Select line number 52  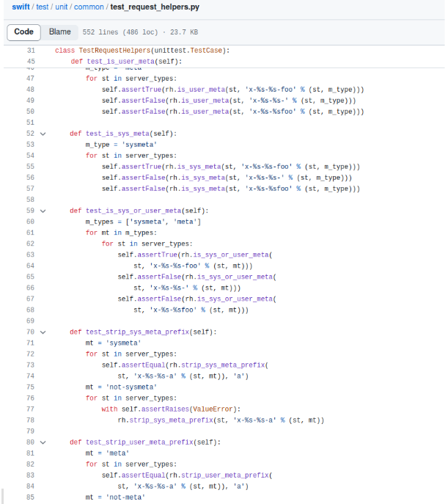pyautogui.click(x=30, y=134)
